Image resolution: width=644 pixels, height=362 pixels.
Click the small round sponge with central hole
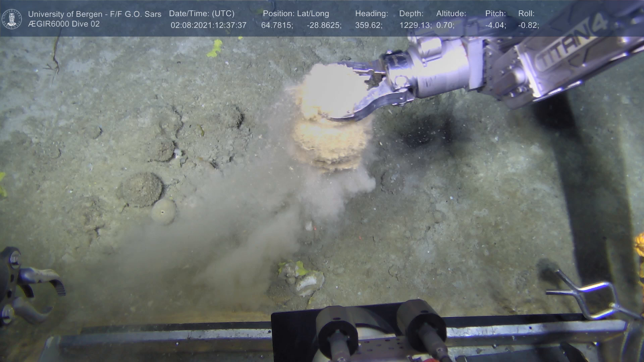pos(163,212)
